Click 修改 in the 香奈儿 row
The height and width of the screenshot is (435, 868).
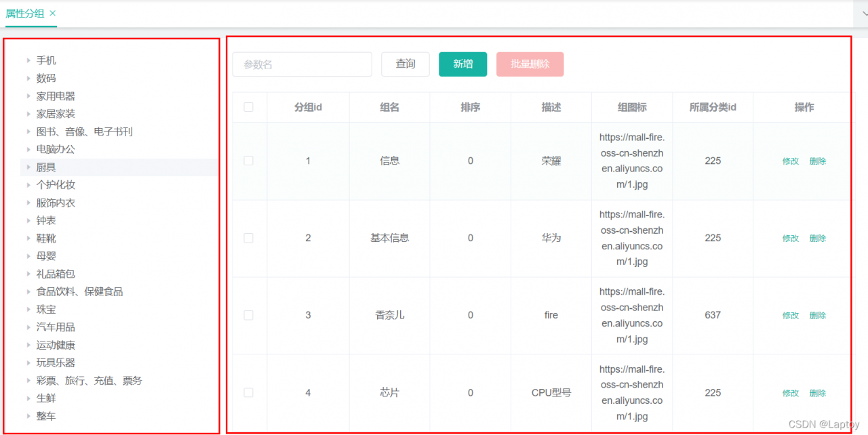(791, 316)
